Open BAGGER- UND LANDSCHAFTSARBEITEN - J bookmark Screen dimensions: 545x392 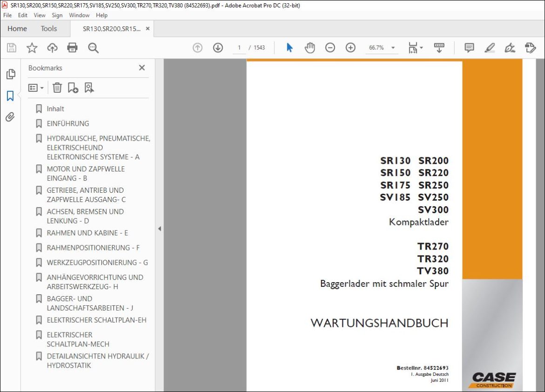90,304
